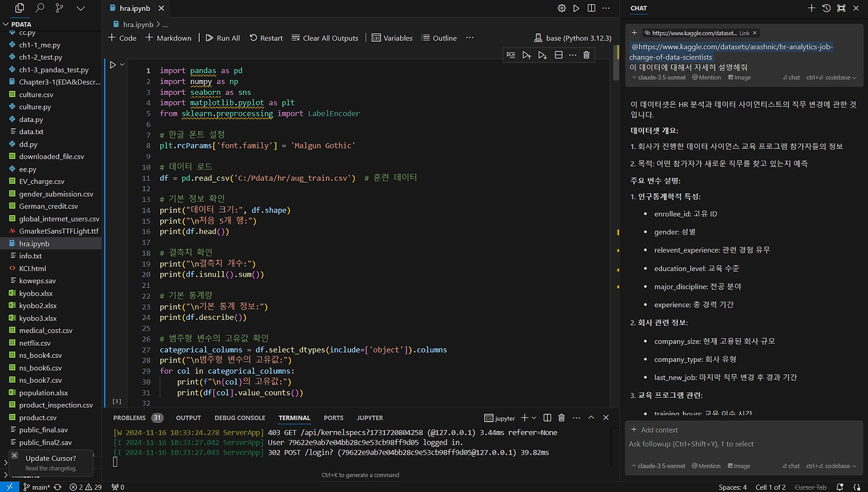Click Restart kernel in notebook toolbar

click(266, 38)
